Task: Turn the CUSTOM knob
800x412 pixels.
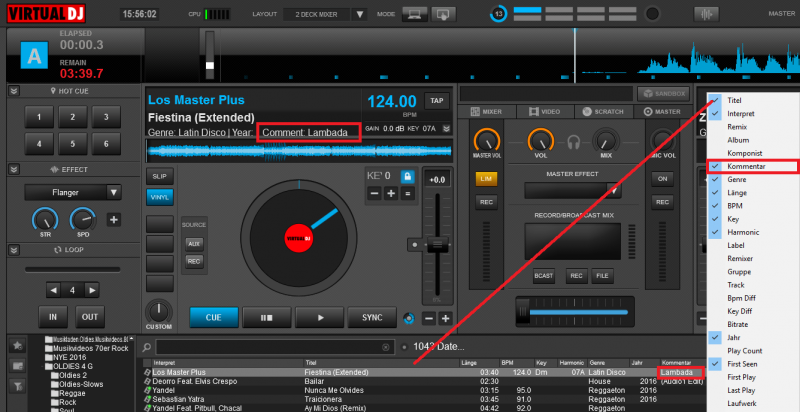Action: (x=159, y=311)
